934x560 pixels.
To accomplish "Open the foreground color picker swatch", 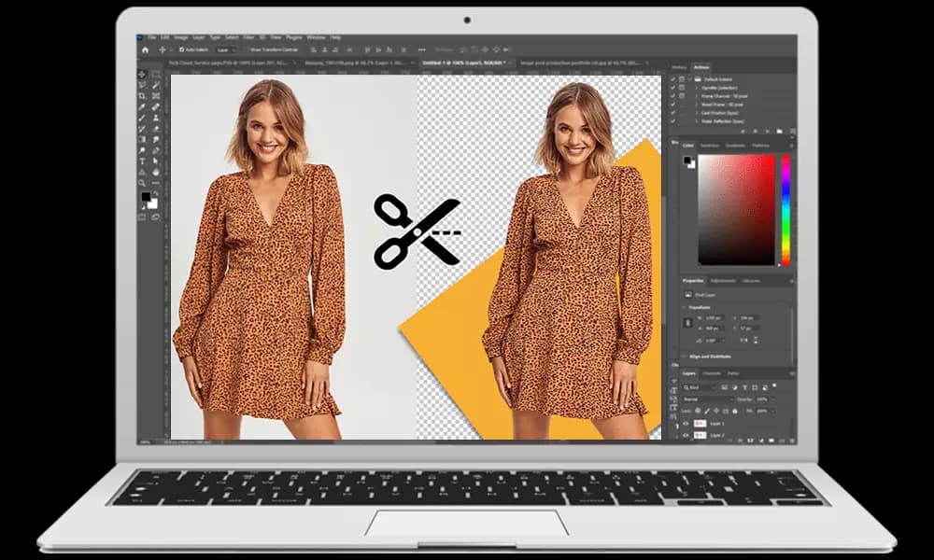I will 145,195.
